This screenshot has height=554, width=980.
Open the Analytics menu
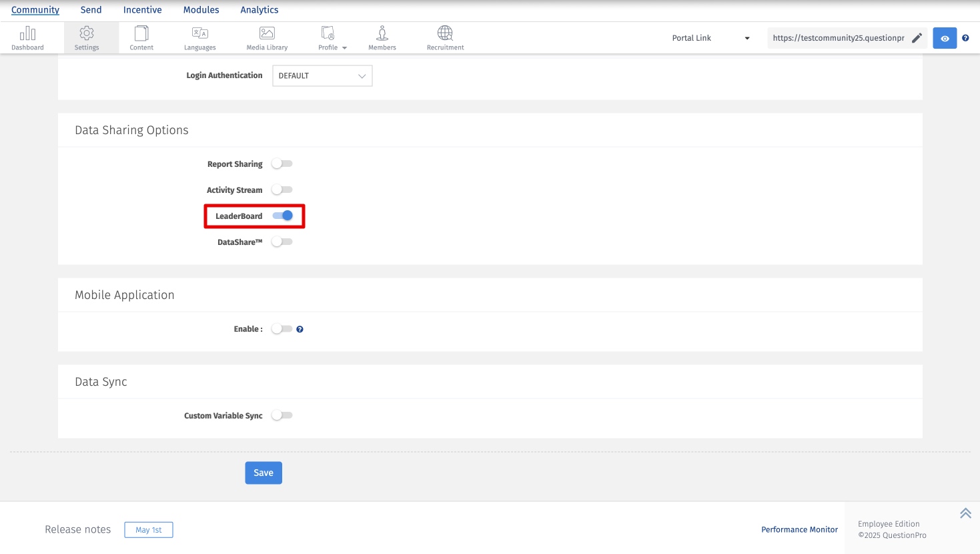pyautogui.click(x=260, y=10)
